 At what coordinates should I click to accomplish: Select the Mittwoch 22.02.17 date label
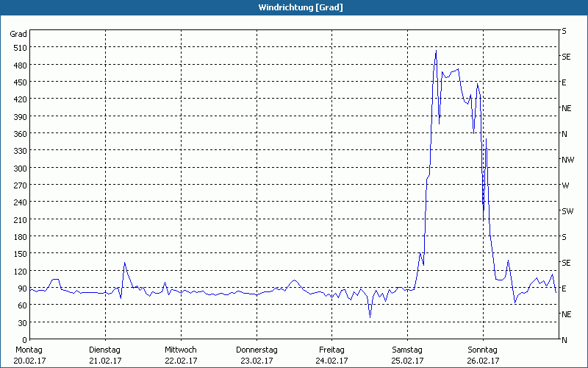180,355
